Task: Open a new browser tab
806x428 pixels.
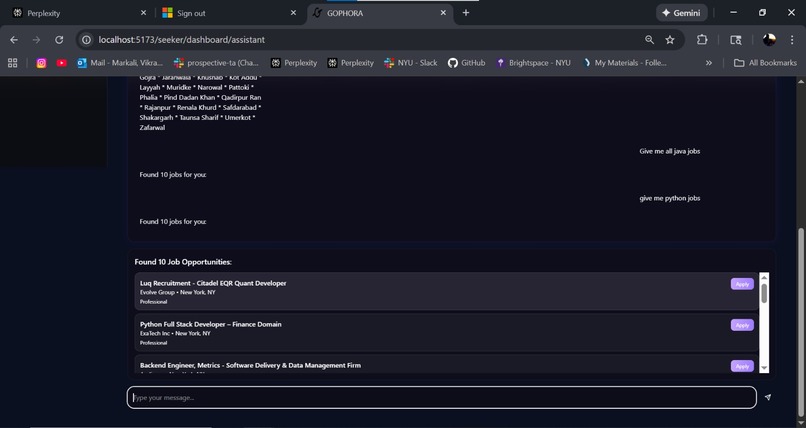Action: [x=466, y=13]
